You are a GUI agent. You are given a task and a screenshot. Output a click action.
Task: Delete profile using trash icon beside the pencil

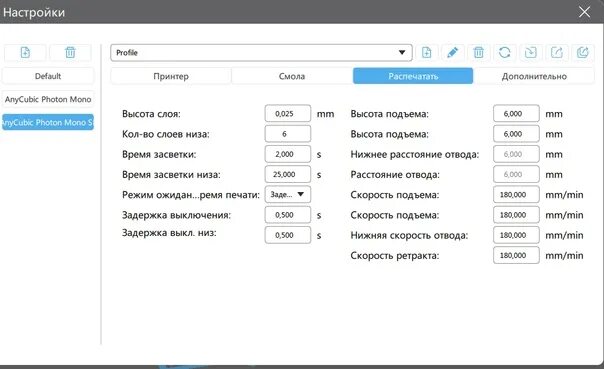pos(478,52)
